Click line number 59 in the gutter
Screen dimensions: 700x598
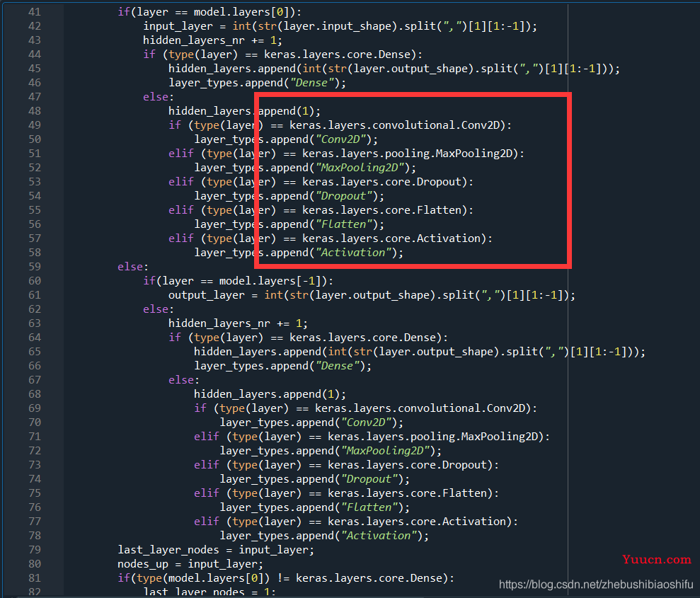pos(35,267)
